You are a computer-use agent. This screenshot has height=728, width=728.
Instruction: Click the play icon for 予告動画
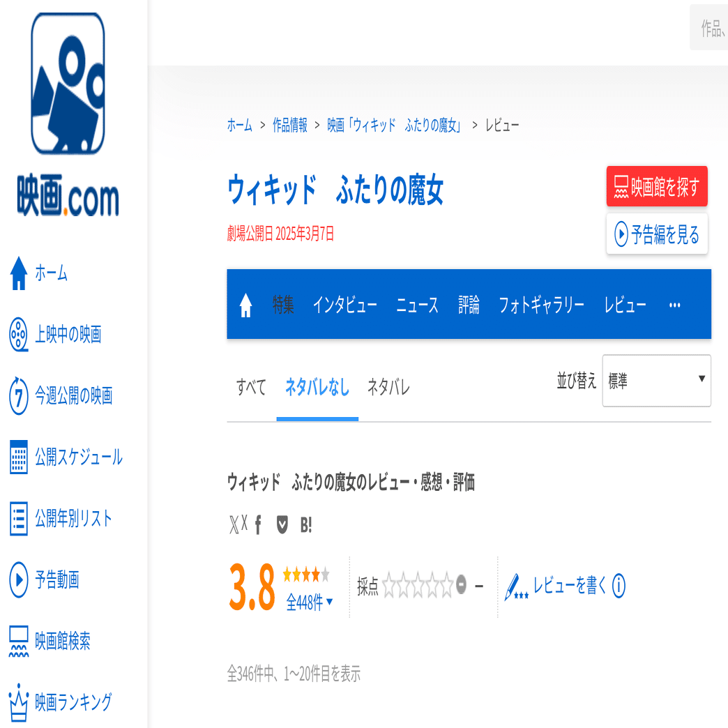[x=19, y=579]
